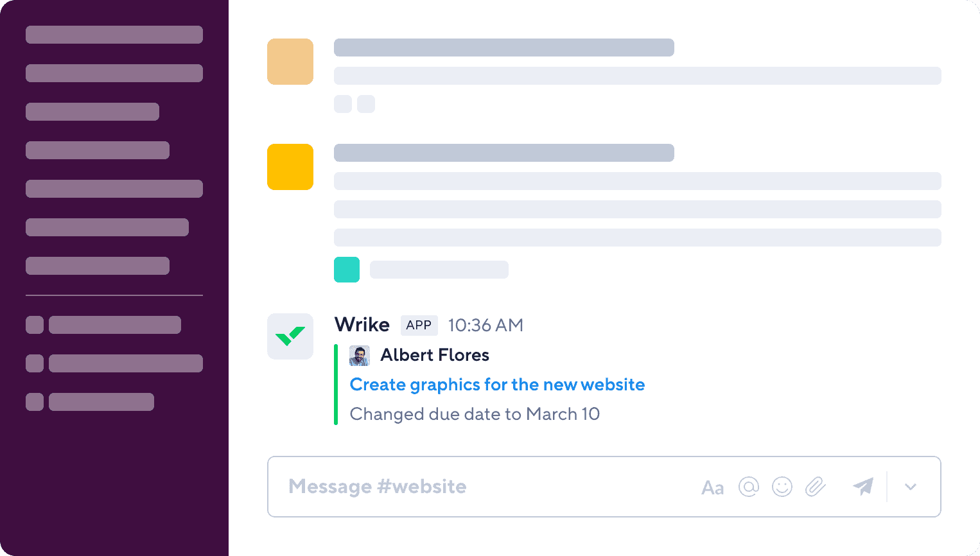Click the yellow avatar of the second message
The height and width of the screenshot is (556, 980).
point(290,167)
